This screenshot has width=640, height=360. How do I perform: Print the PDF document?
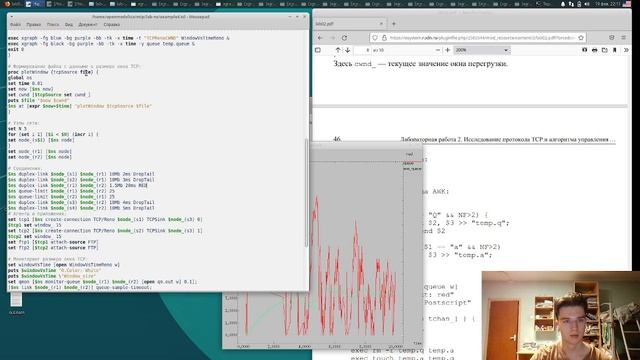595,50
